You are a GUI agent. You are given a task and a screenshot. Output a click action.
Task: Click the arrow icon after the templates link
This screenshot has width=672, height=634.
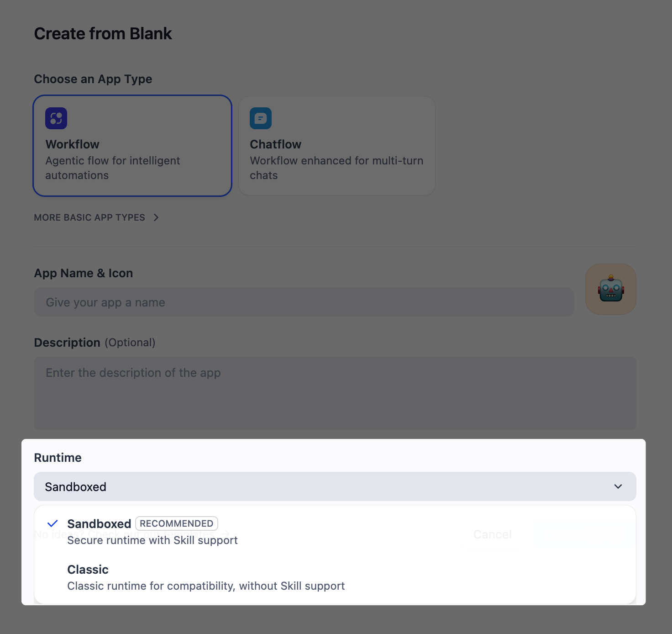point(226,534)
